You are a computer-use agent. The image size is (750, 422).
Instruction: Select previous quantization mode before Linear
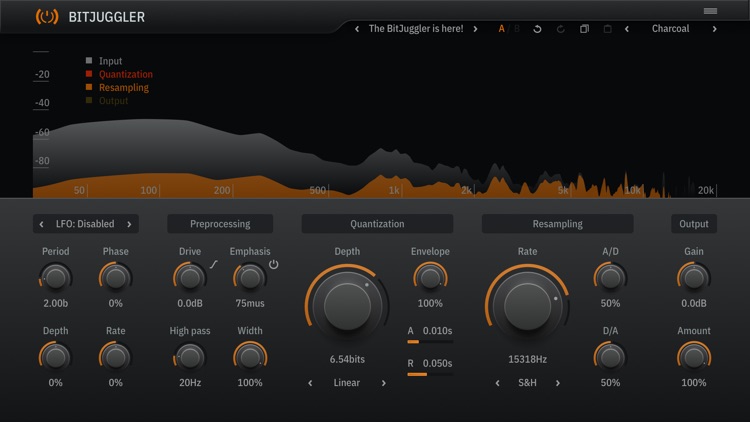click(310, 383)
